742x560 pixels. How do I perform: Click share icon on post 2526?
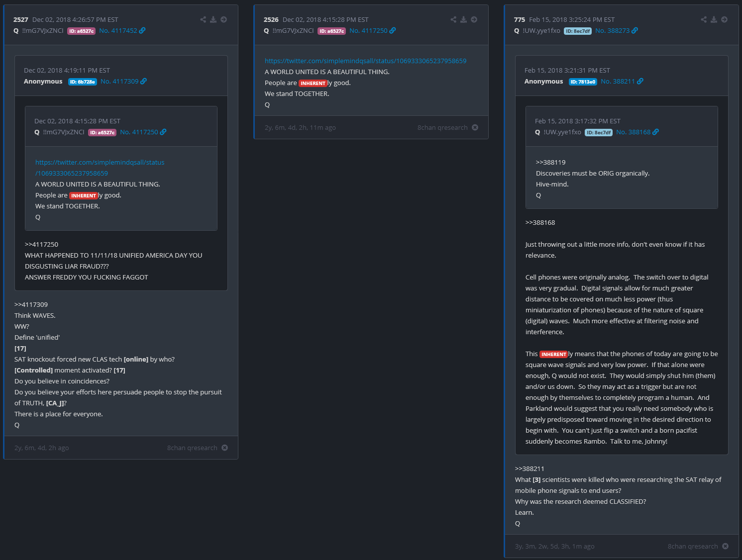pyautogui.click(x=453, y=19)
